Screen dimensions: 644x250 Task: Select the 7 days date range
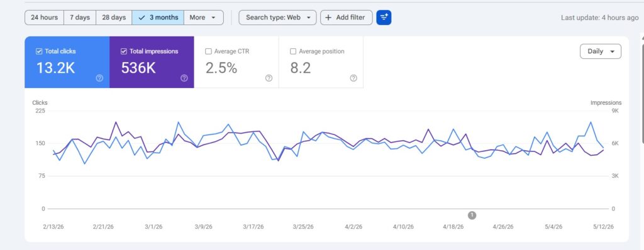80,18
